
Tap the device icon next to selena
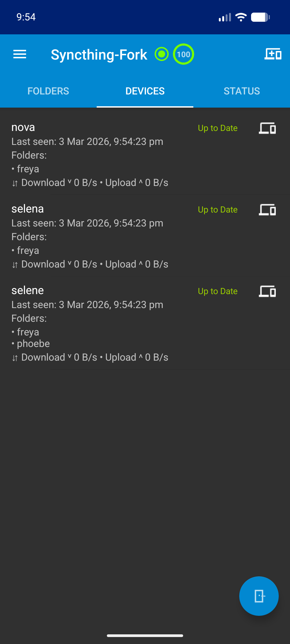coord(267,210)
